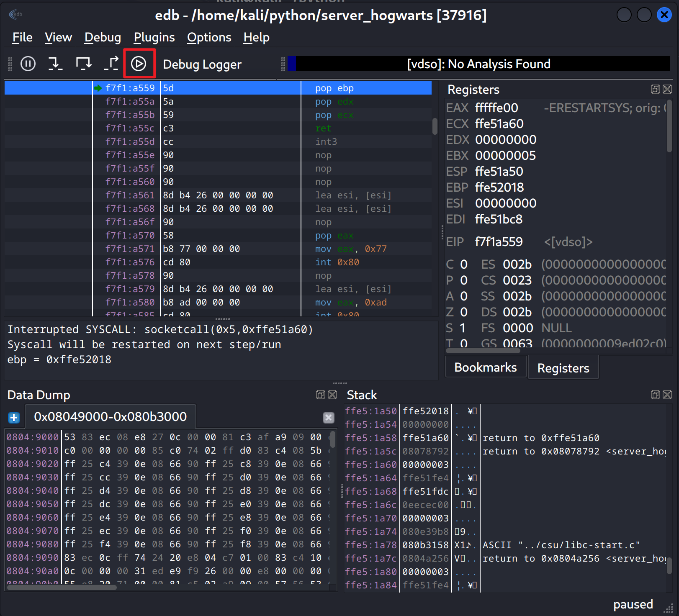Open the View menu
The image size is (679, 616).
(58, 37)
